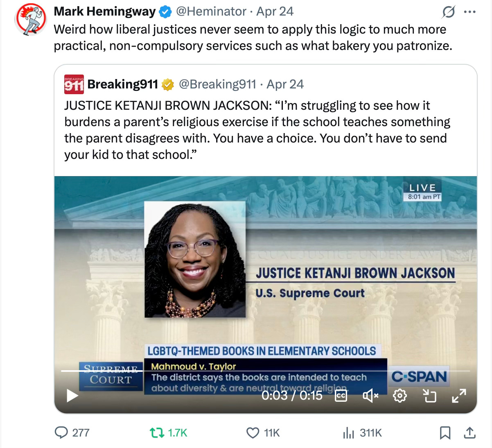
Task: Seek on the video progress bar
Action: pyautogui.click(x=265, y=371)
